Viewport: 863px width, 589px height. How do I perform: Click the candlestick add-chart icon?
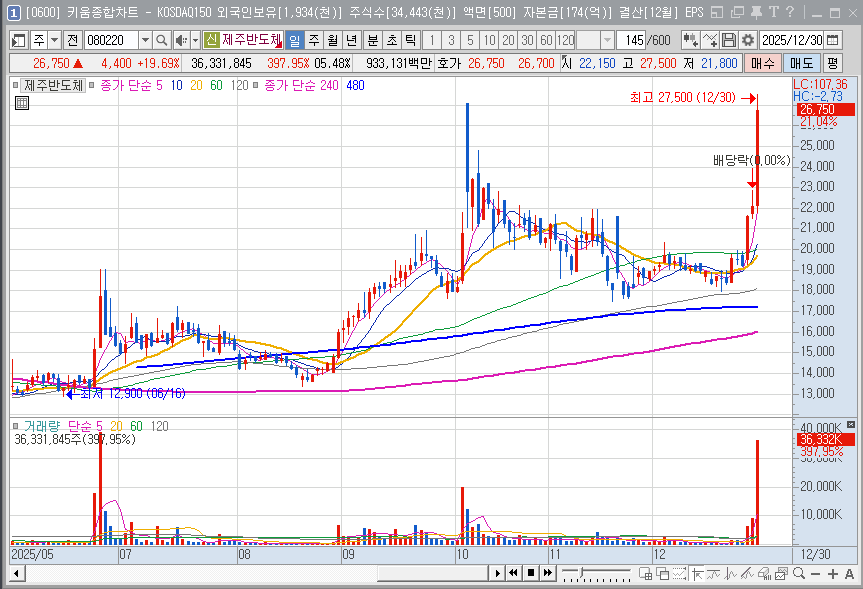click(x=690, y=40)
